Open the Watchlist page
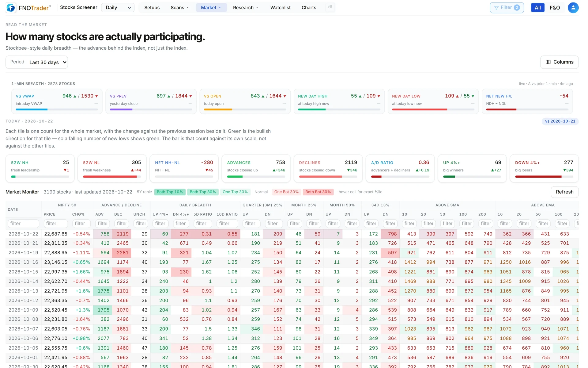The height and width of the screenshot is (368, 588). point(280,8)
